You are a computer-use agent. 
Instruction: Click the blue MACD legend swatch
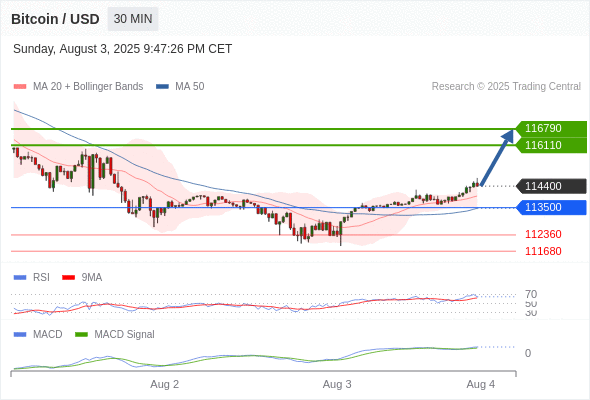tap(20, 335)
